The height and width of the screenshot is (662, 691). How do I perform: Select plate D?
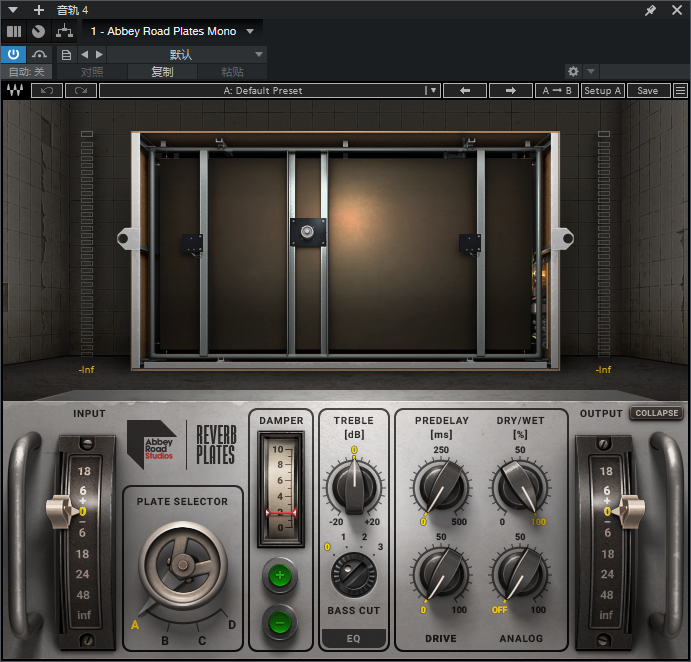232,625
